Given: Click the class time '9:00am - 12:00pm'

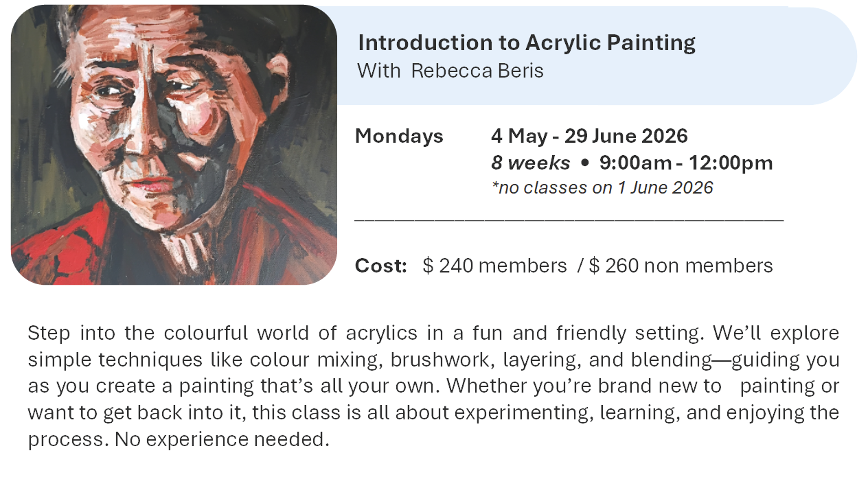Looking at the screenshot, I should point(686,163).
